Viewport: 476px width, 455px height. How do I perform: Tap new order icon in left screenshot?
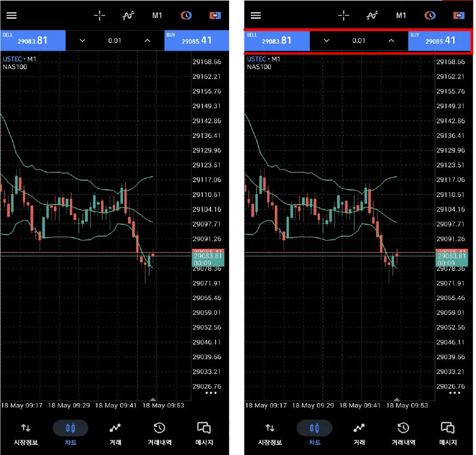[215, 15]
